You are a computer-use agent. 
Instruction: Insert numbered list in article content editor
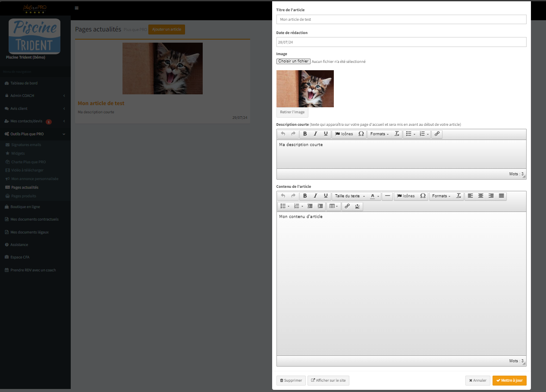coord(296,206)
